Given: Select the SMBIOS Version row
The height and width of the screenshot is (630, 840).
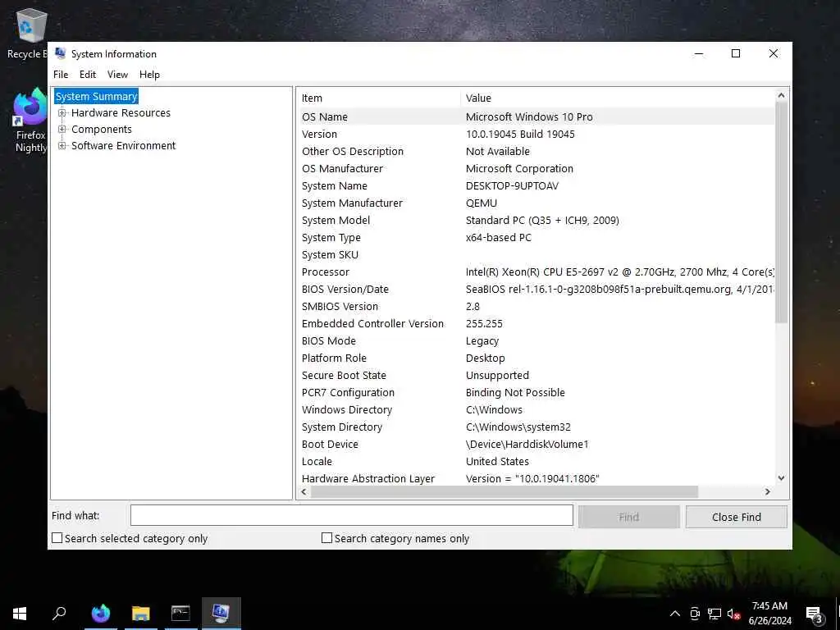Looking at the screenshot, I should point(536,307).
